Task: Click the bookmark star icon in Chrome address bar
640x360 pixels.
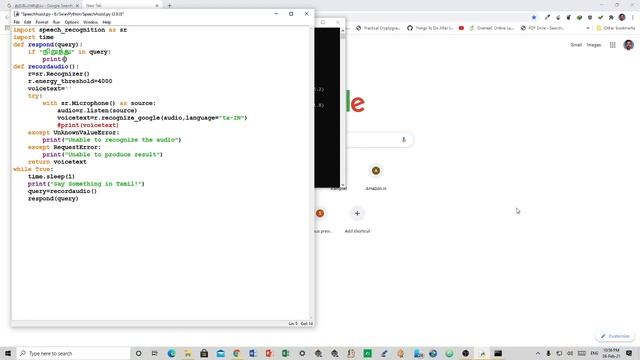Action: (x=534, y=18)
